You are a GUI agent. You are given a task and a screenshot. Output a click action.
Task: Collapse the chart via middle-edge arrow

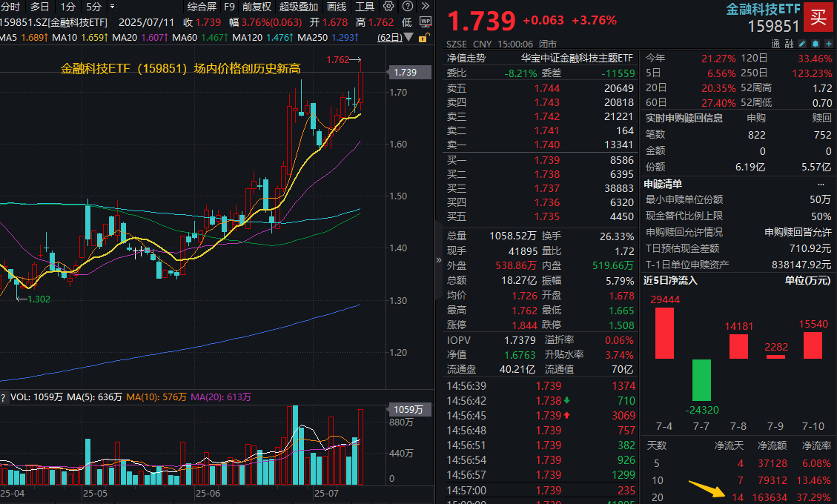pos(437,261)
